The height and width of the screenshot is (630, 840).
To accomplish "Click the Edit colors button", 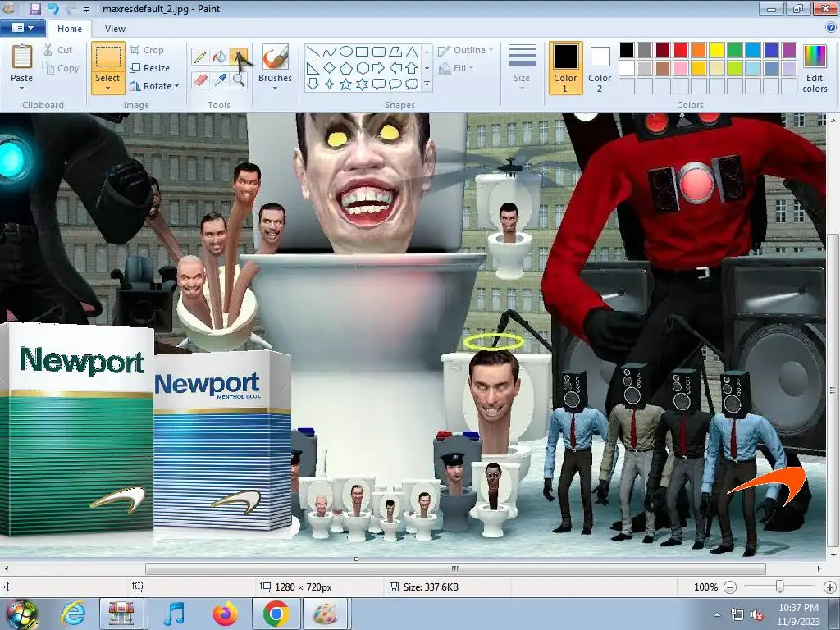I will coord(815,69).
